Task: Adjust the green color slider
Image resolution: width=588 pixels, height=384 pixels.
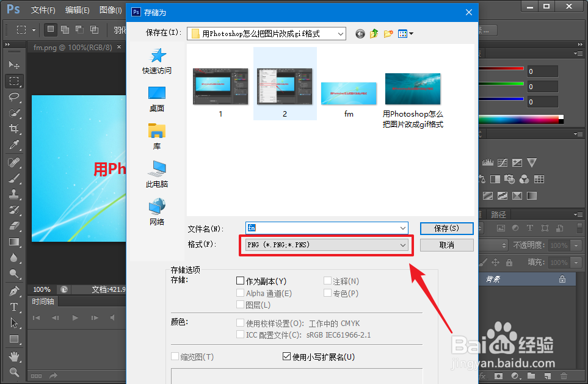Action: pos(501,83)
